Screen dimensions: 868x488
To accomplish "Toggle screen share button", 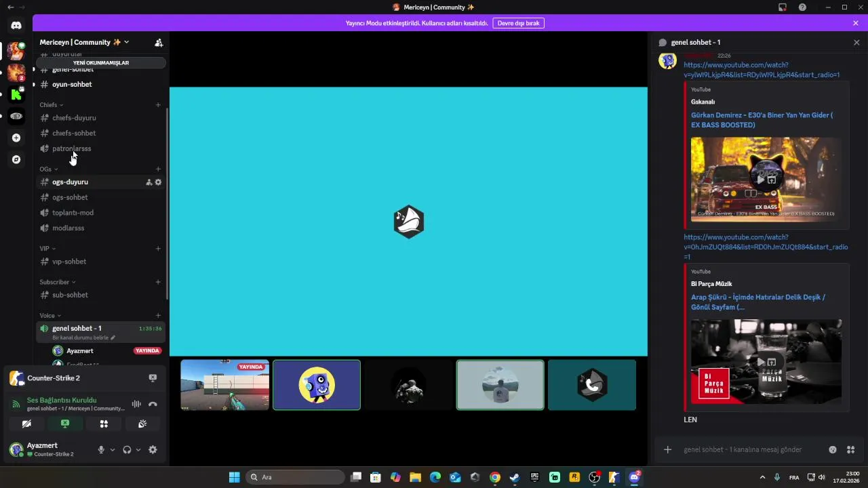I will pyautogui.click(x=65, y=424).
